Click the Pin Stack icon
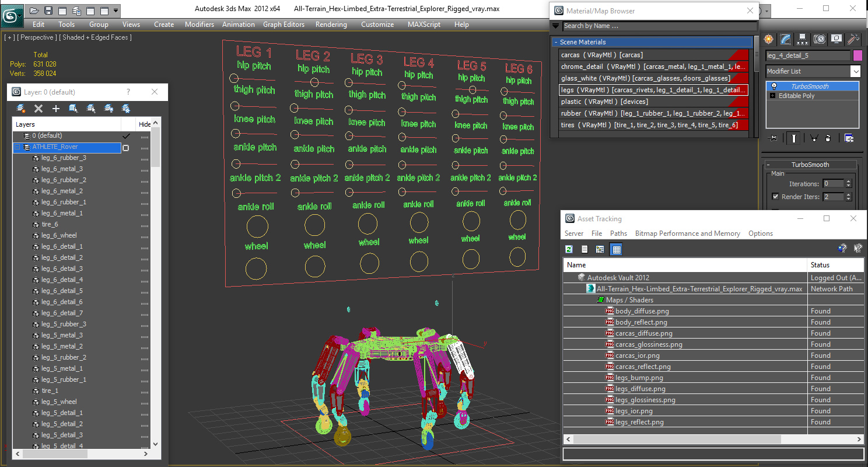Screen dimensions: 868x467 point(773,138)
